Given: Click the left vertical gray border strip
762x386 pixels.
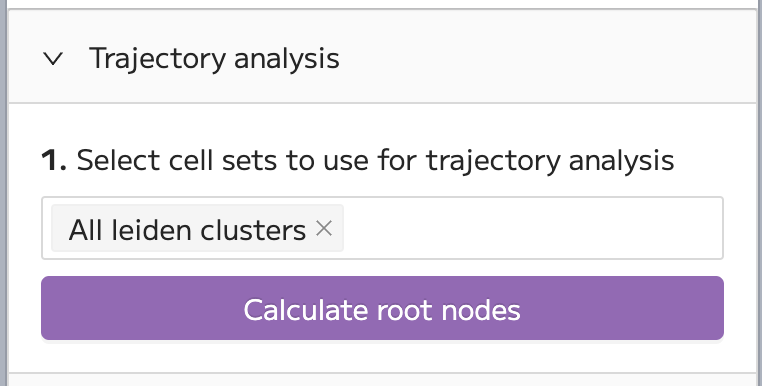Looking at the screenshot, I should click(x=4, y=193).
